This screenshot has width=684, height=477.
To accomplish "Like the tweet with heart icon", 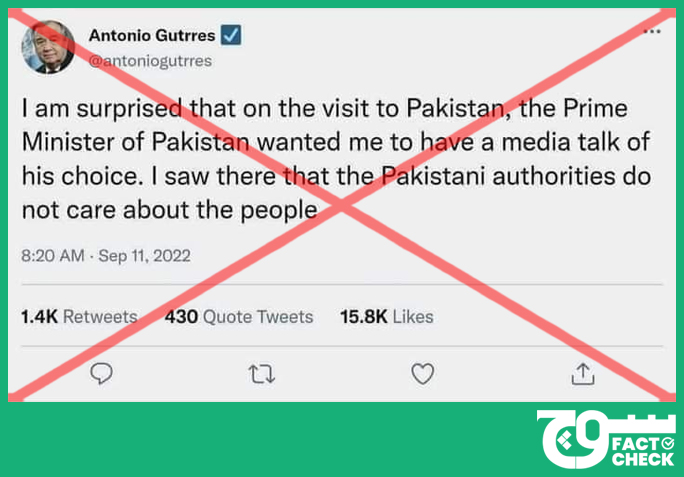I will click(422, 374).
